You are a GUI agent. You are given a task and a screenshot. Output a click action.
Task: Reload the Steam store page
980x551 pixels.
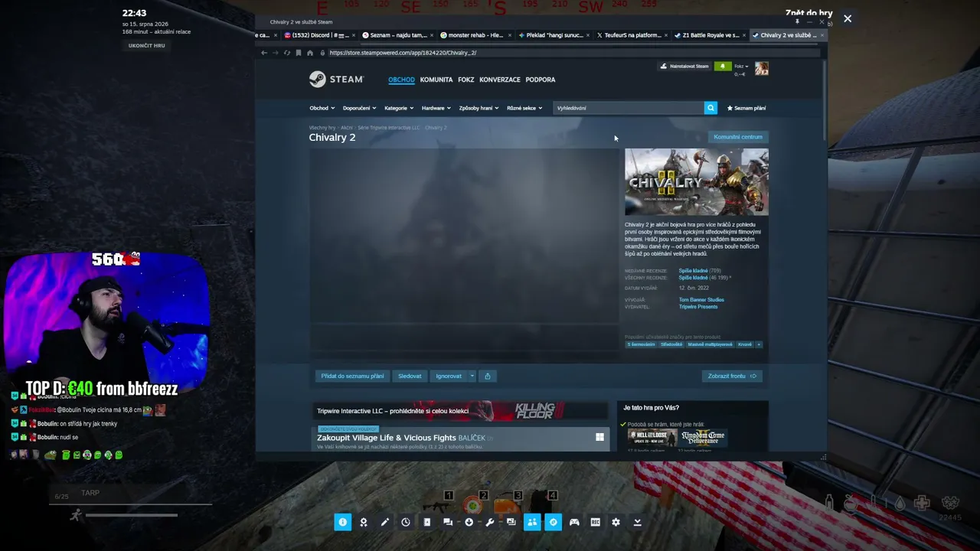(287, 53)
